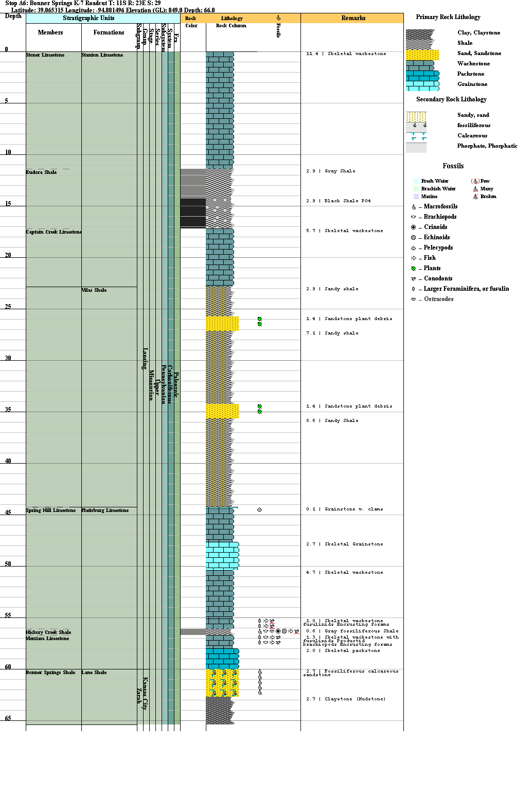Click the Bonner Springs Shale member label
This screenshot has height=795, width=532.
pyautogui.click(x=51, y=673)
